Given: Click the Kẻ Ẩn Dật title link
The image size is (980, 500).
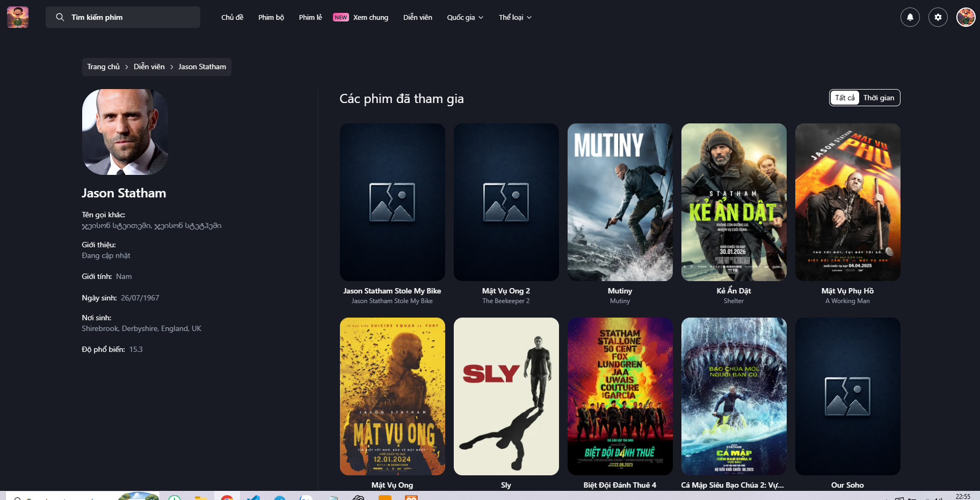Looking at the screenshot, I should 734,291.
